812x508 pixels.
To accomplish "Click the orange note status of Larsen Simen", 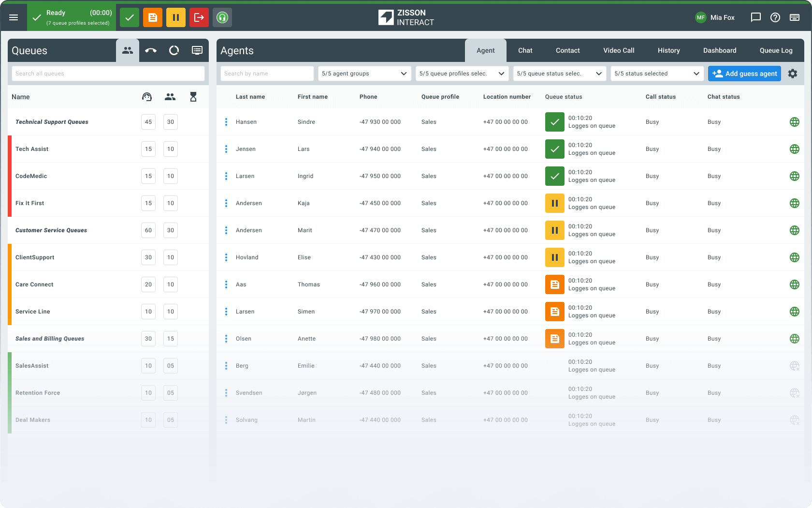I will click(555, 312).
